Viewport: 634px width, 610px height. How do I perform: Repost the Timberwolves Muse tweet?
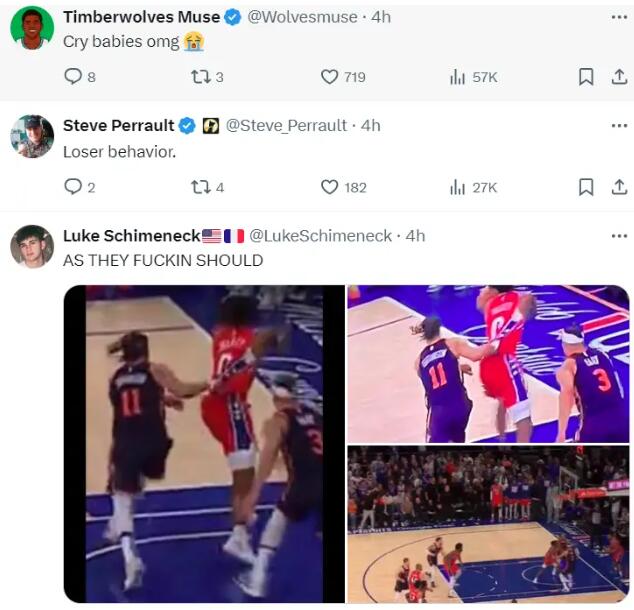click(199, 77)
